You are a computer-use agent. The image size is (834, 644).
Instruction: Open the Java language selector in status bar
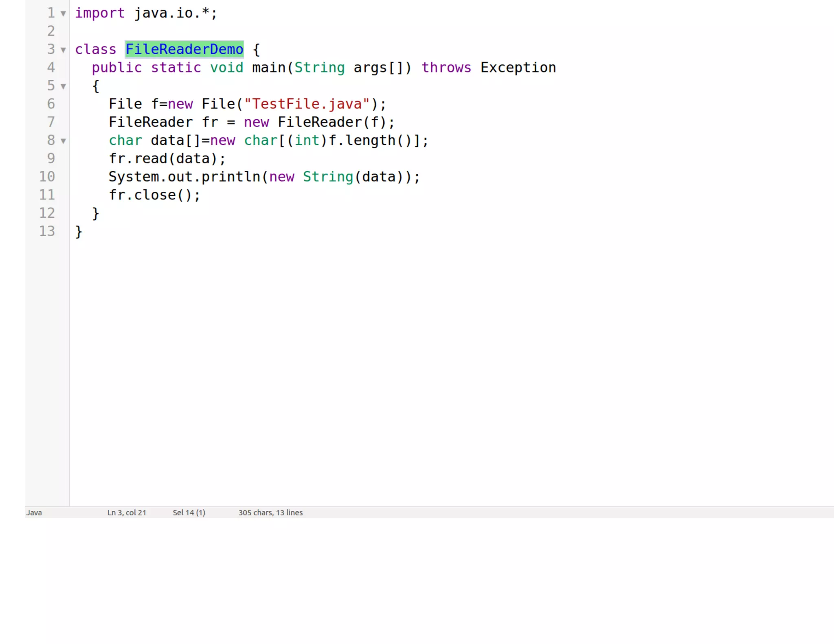point(34,513)
